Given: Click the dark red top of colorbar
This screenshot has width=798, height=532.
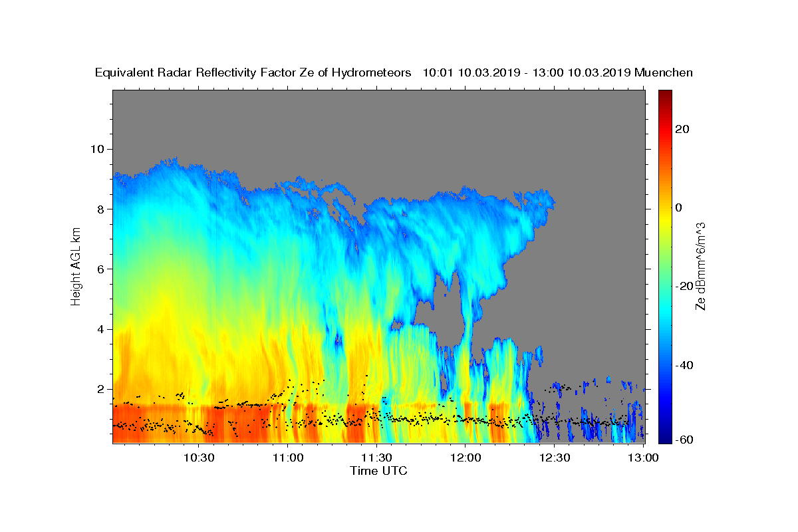Looking at the screenshot, I should [665, 96].
